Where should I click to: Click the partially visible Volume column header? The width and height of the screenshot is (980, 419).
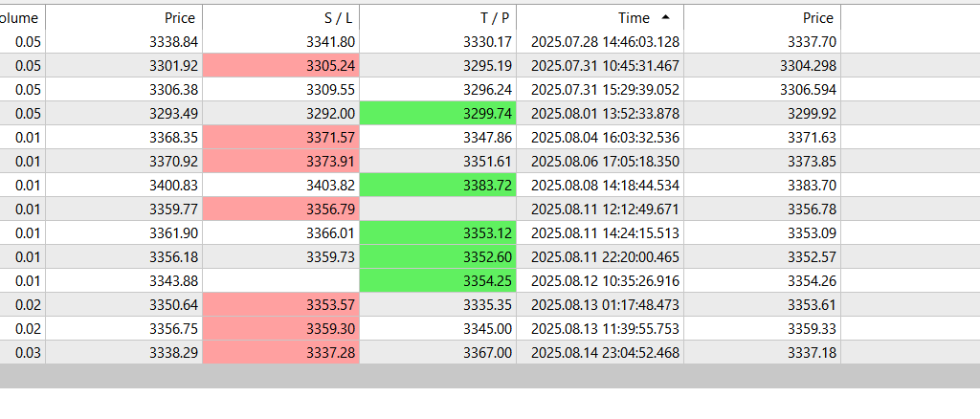[x=19, y=17]
